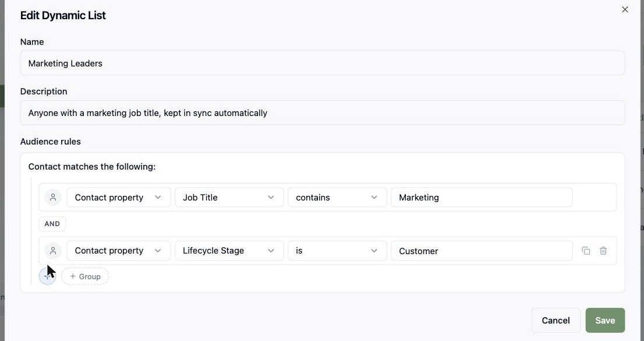This screenshot has height=341, width=644.
Task: Click the person icon in Lifecycle Stage row
Action: click(53, 251)
